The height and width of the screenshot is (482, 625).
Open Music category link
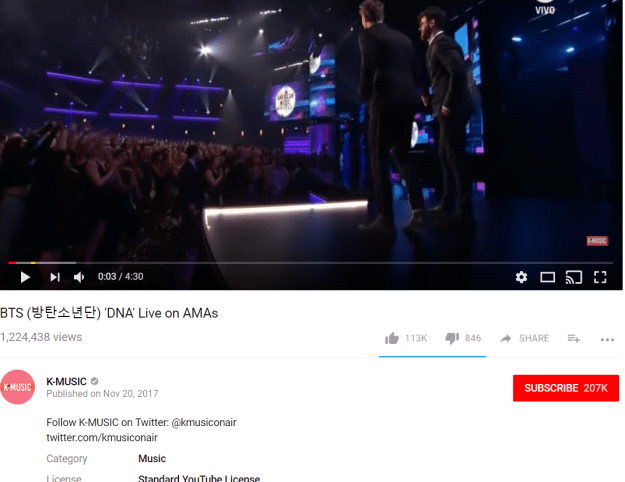click(152, 458)
